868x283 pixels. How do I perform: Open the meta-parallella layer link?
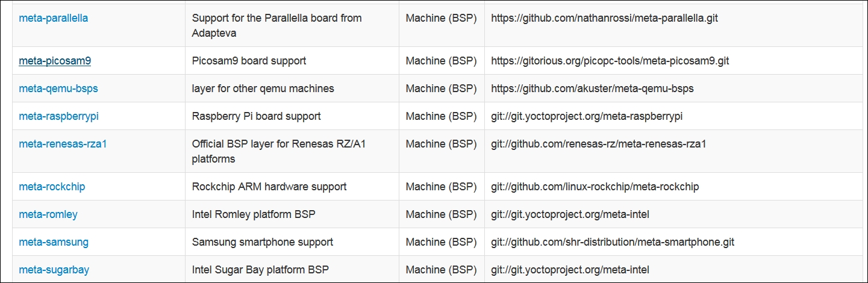(54, 18)
